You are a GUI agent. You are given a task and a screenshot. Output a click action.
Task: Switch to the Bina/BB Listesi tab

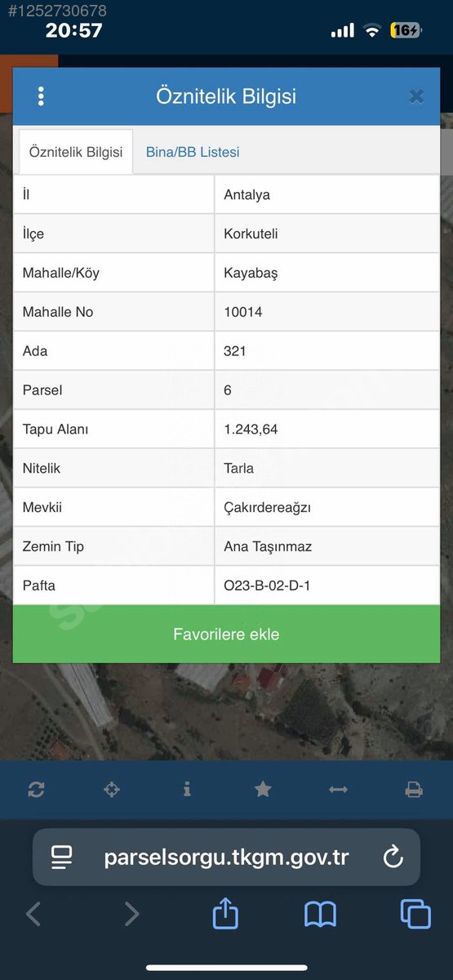click(193, 152)
